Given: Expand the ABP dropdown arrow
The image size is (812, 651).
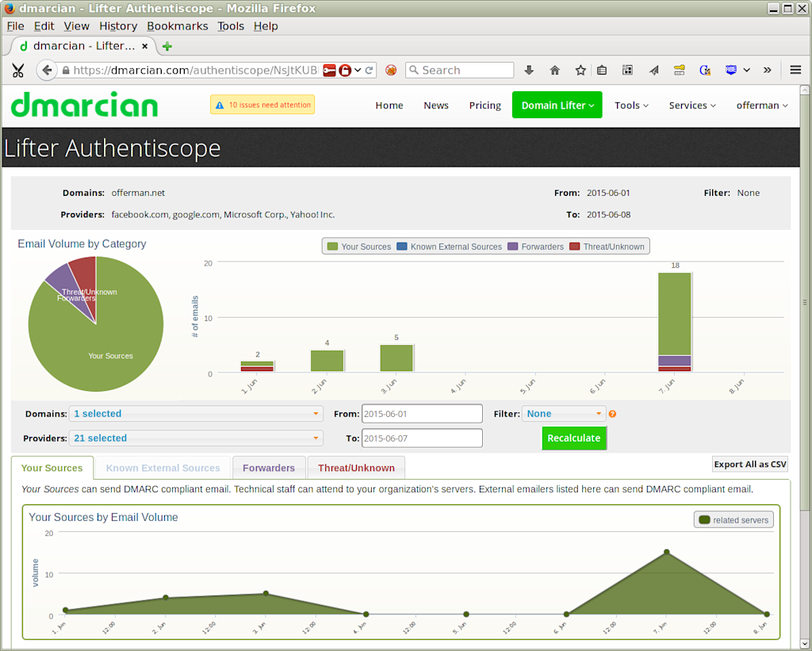Looking at the screenshot, I should tap(747, 70).
